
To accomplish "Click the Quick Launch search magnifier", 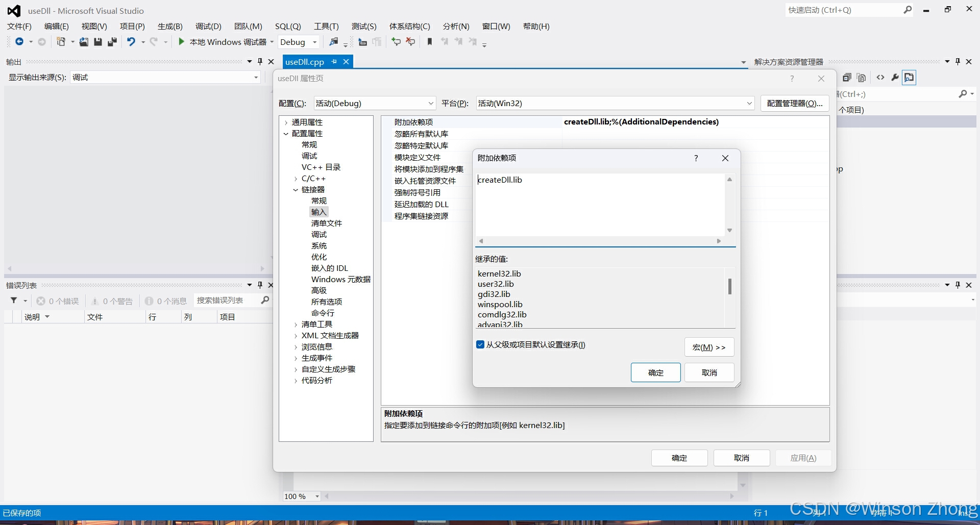I will 908,10.
